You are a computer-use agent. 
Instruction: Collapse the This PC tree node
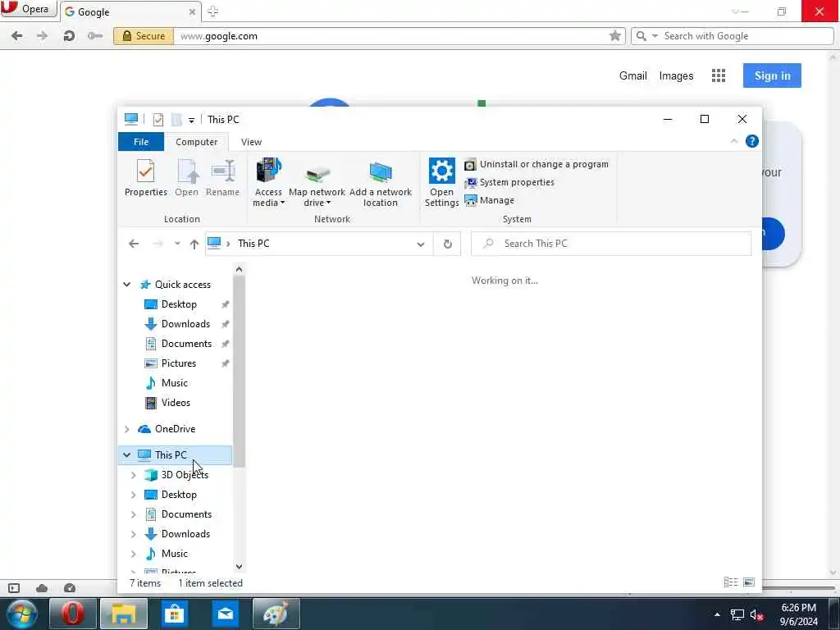tap(127, 454)
